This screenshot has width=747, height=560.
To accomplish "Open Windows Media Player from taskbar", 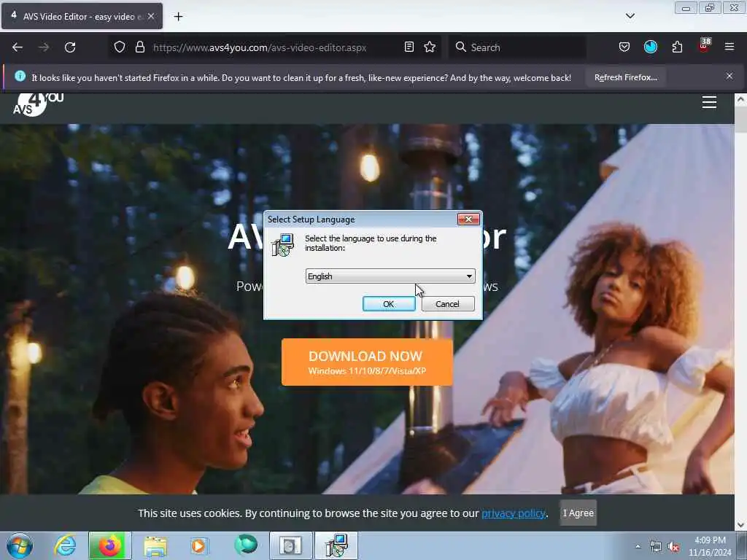I will (x=199, y=545).
